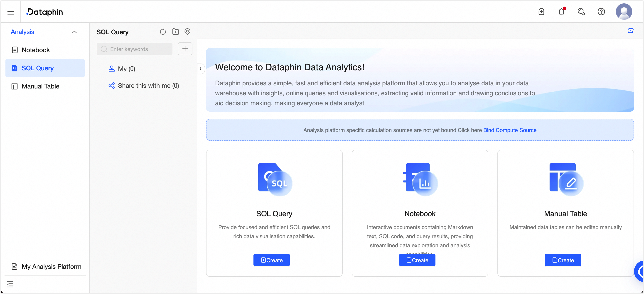Click the lightning task icon in header
The height and width of the screenshot is (294, 644).
pos(541,12)
